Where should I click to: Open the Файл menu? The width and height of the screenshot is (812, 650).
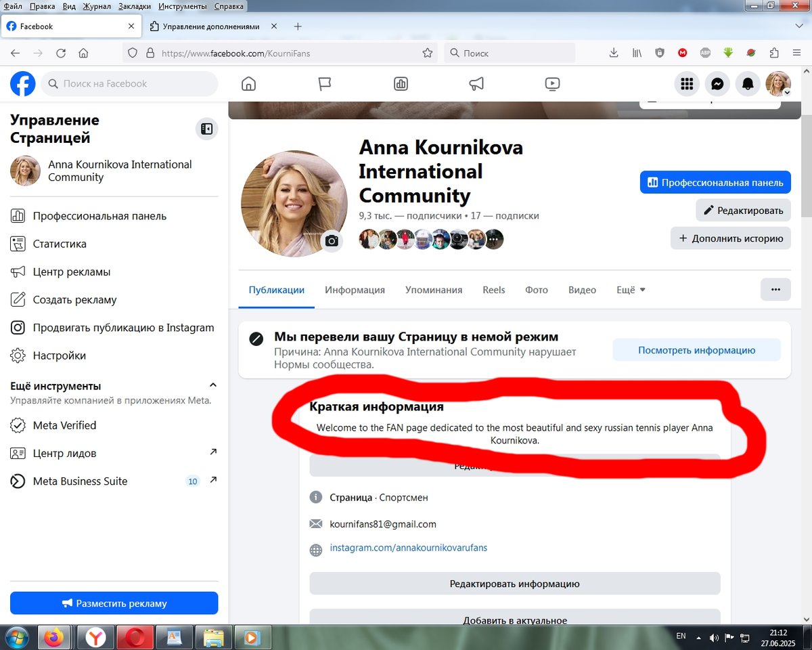[13, 6]
